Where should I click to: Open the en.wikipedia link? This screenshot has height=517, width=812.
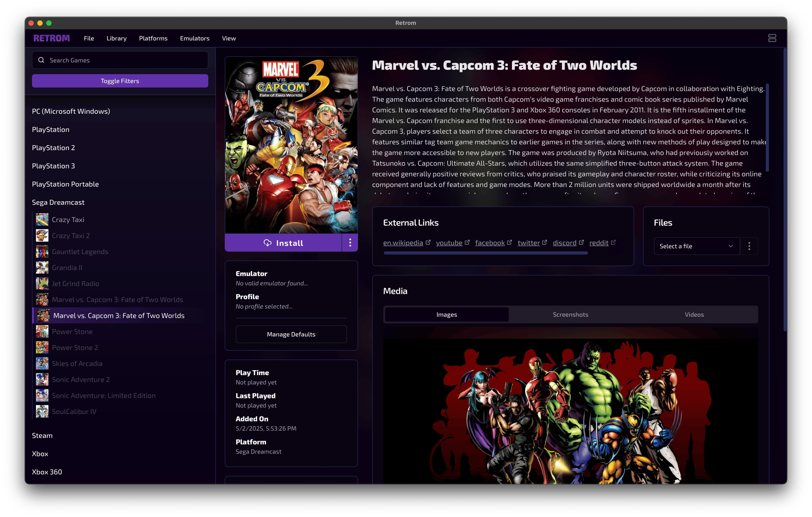tap(403, 243)
